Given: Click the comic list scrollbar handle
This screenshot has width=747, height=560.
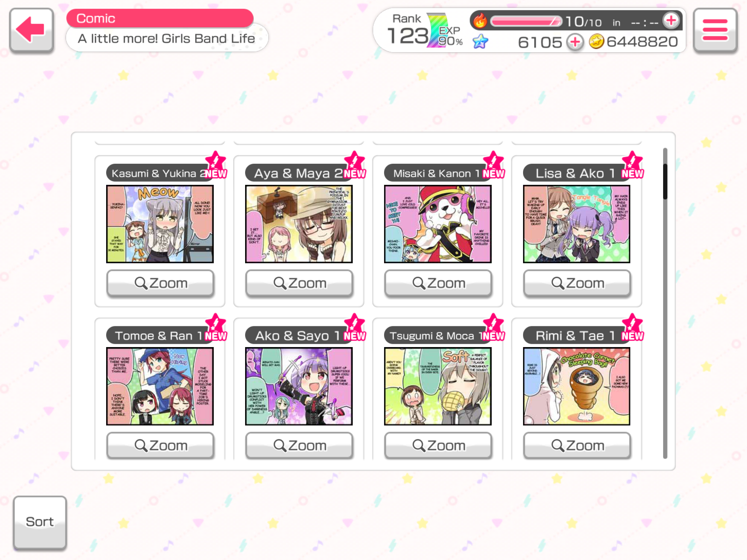Looking at the screenshot, I should (x=665, y=181).
